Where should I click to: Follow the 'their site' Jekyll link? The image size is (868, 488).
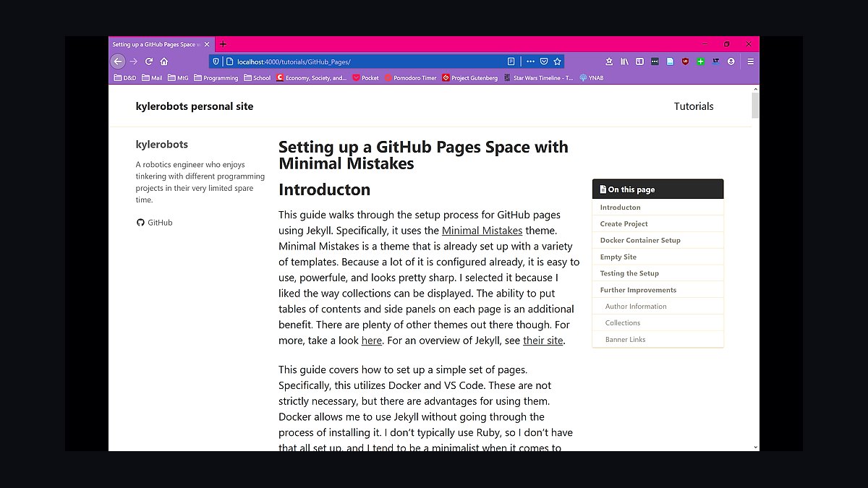543,341
